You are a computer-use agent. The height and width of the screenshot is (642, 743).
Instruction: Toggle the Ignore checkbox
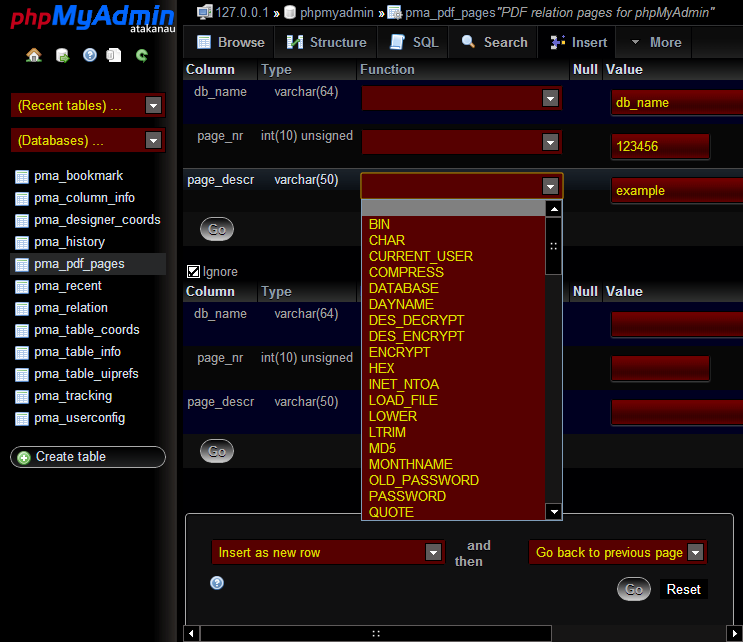point(193,271)
